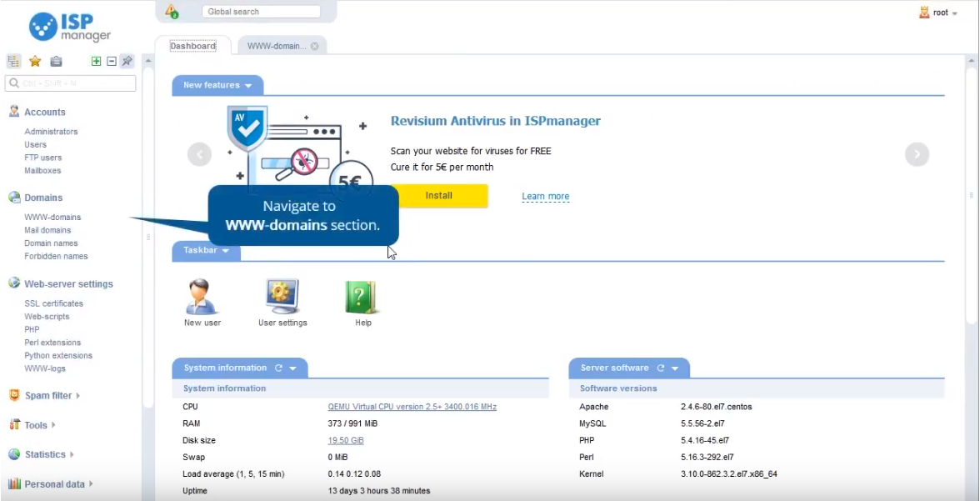Collapse all menu sections with minus icon

coord(112,62)
